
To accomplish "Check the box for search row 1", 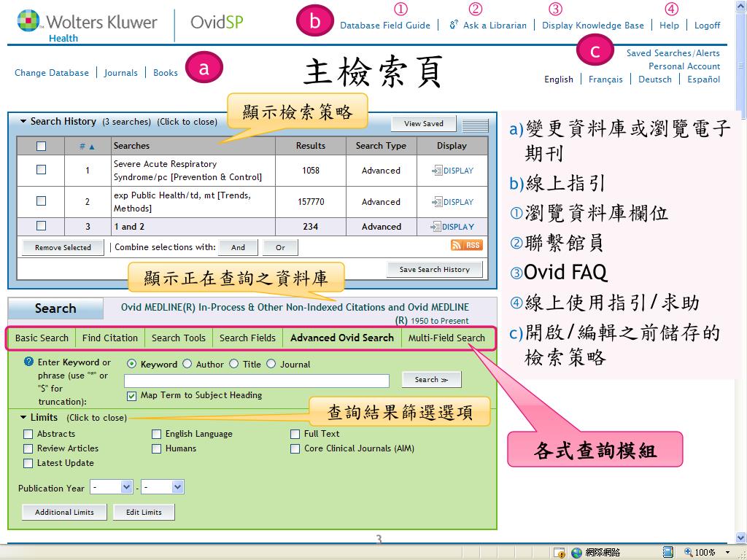I will pyautogui.click(x=42, y=169).
